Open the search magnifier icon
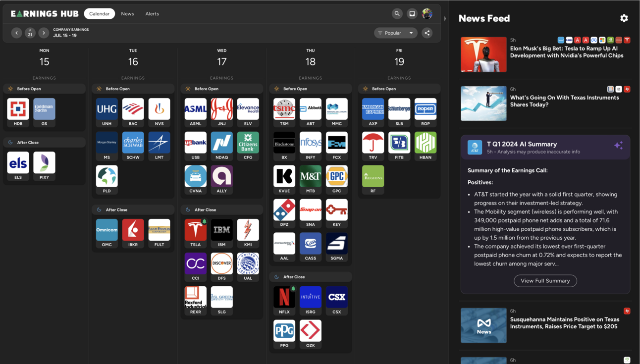Screen dimensions: 640x364 pos(397,14)
